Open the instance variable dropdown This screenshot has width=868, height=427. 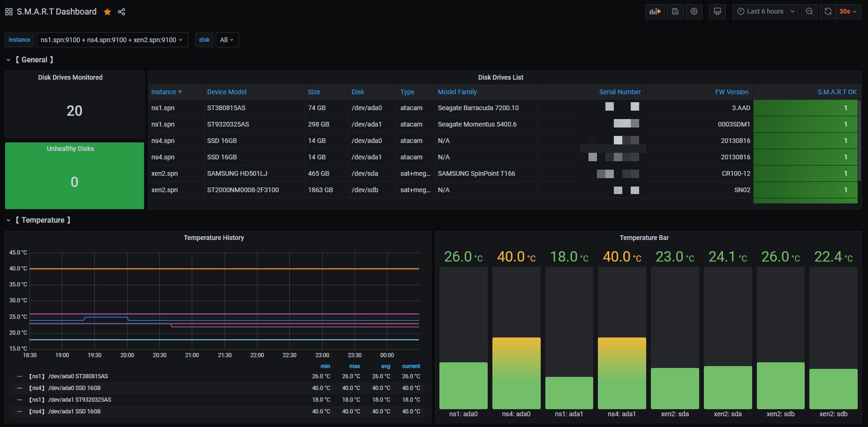112,40
